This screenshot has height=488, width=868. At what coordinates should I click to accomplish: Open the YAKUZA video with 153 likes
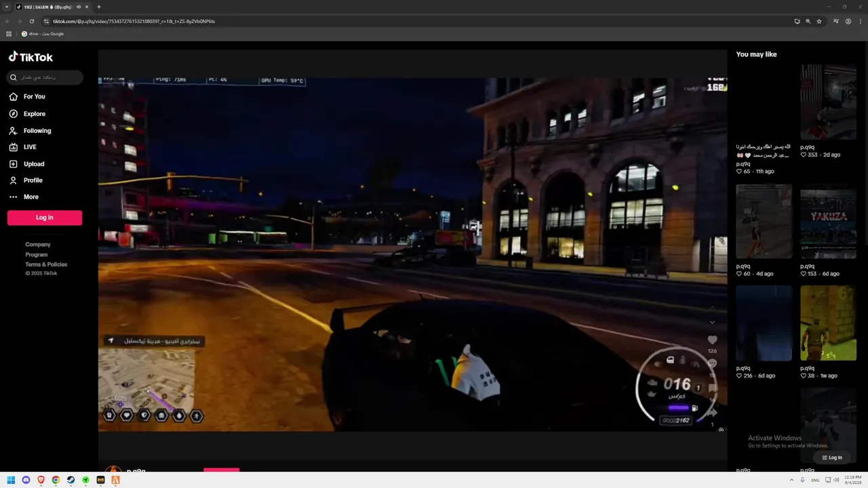click(828, 221)
